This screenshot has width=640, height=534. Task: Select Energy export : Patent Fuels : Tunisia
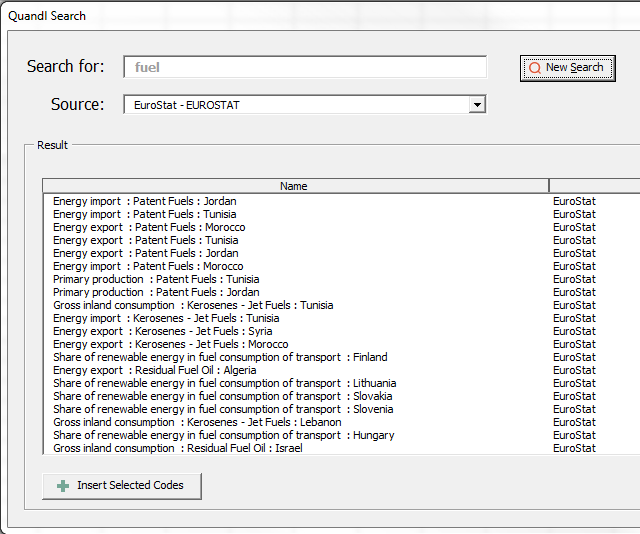[x=146, y=240]
